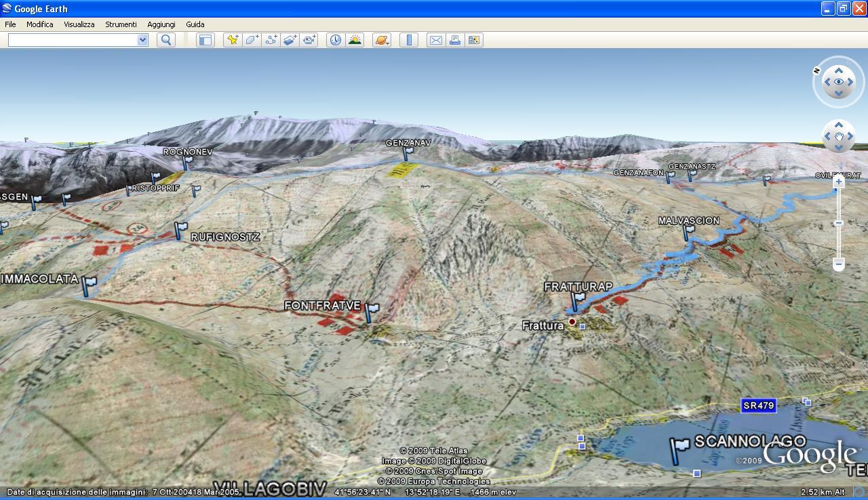Click move-right arrow on the hand joystick
Screen dimensions: 868x500
[x=850, y=136]
